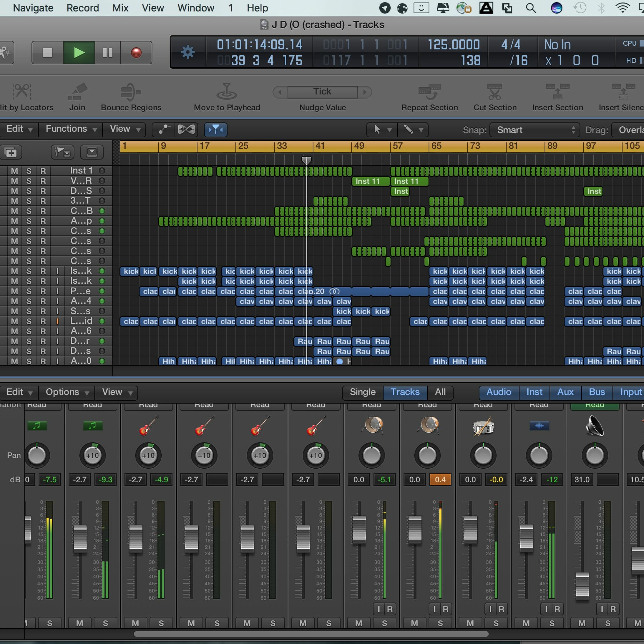
Task: Click the speaker icon on 31.0 channel strip
Action: [595, 426]
